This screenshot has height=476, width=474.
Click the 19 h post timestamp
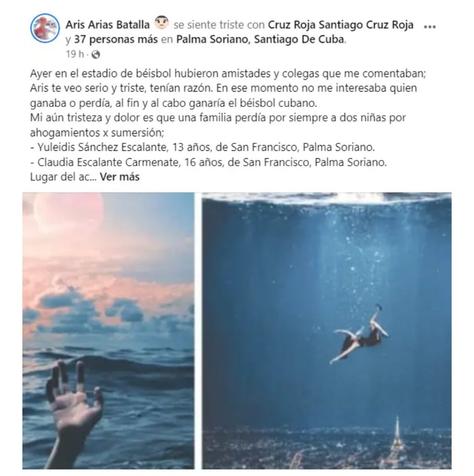tap(75, 54)
